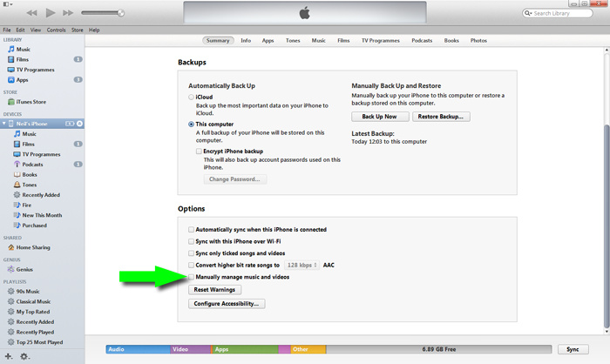The height and width of the screenshot is (364, 610).
Task: Switch to the device Music tab
Action: (318, 40)
